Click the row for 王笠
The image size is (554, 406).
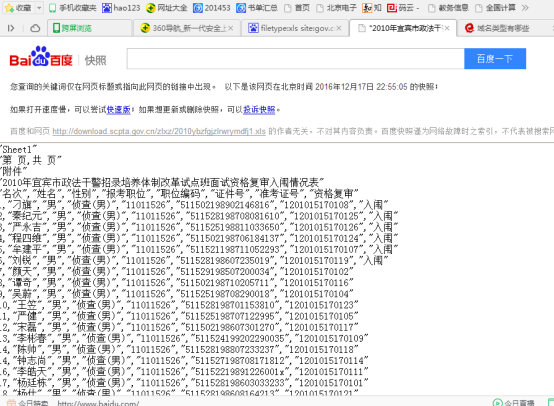click(179, 305)
